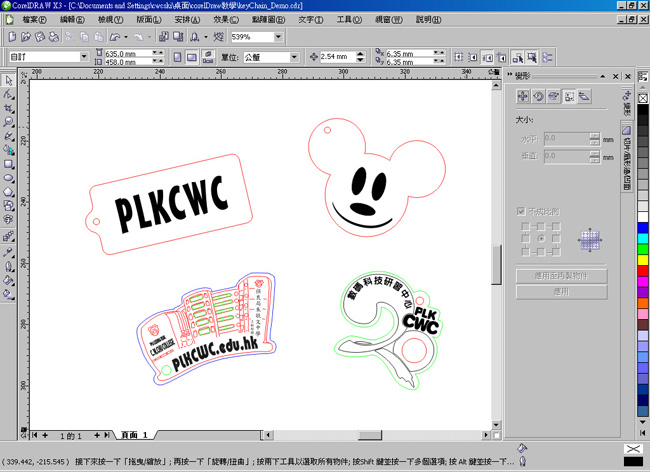This screenshot has width=650, height=472.
Task: Open the shaping docker side tab
Action: (626, 156)
